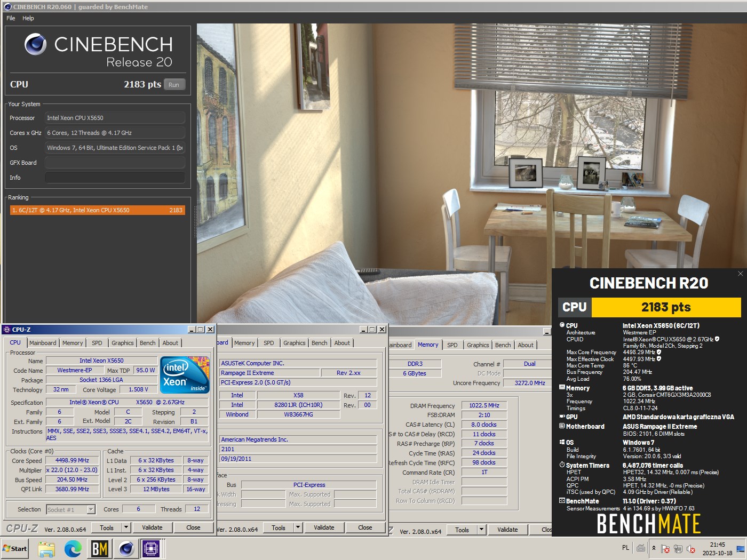Open Bench tab in middle CPU-Z window
747x560 pixels.
[x=320, y=343]
